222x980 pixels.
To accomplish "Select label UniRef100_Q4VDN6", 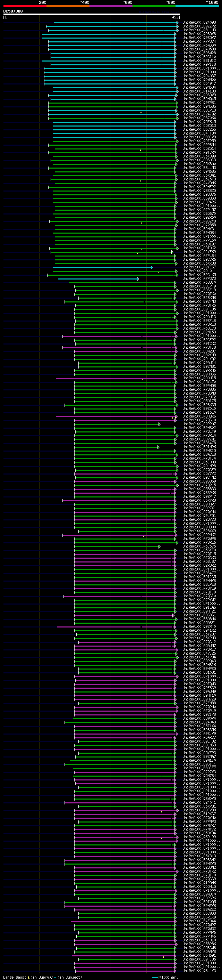I will click(199, 183).
